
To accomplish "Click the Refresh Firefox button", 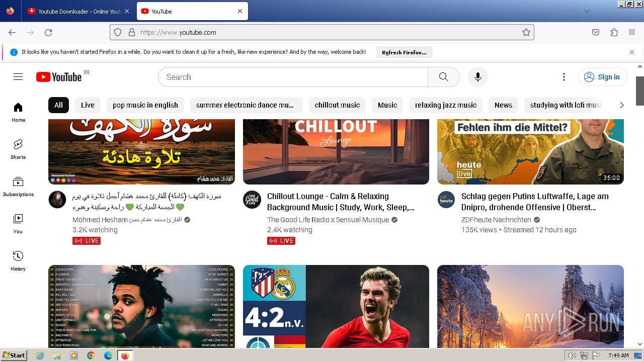I will (404, 52).
